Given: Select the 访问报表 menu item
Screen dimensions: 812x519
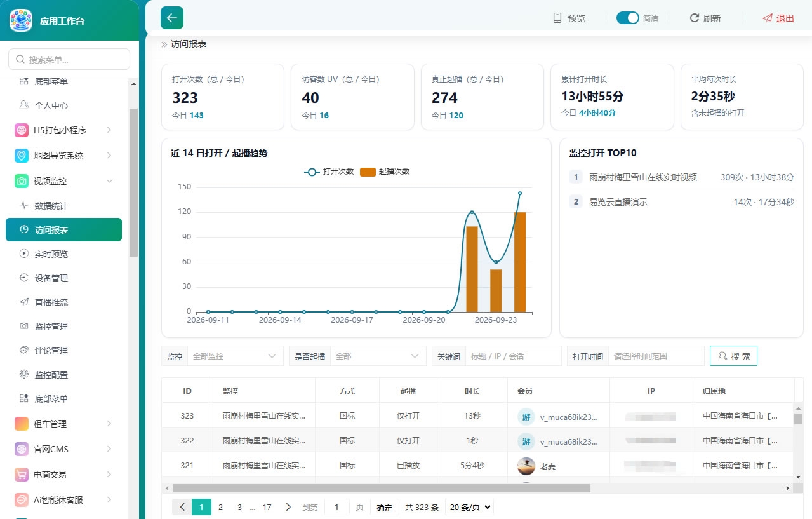Looking at the screenshot, I should (63, 230).
